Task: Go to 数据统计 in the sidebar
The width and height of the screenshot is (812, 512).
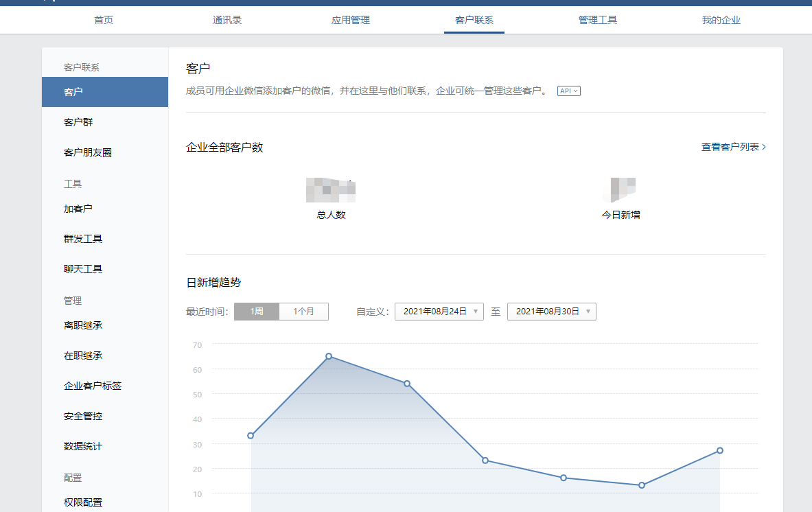Action: coord(83,446)
